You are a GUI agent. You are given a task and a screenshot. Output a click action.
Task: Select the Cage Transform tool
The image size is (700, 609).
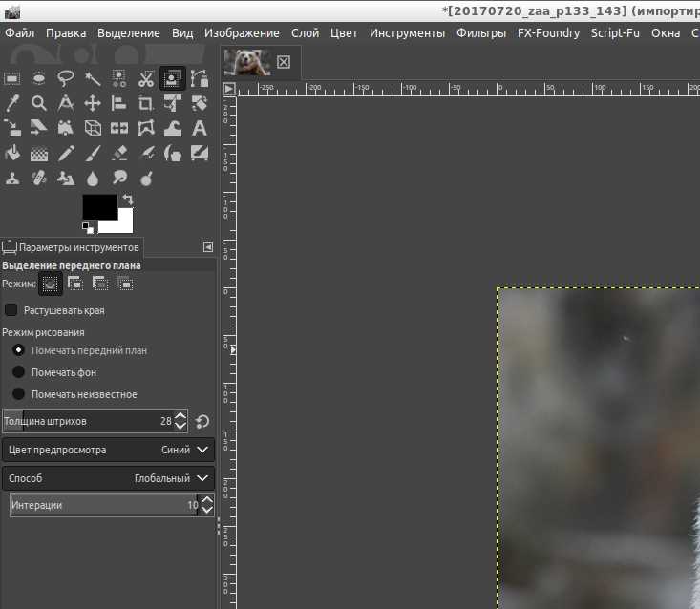click(x=146, y=129)
